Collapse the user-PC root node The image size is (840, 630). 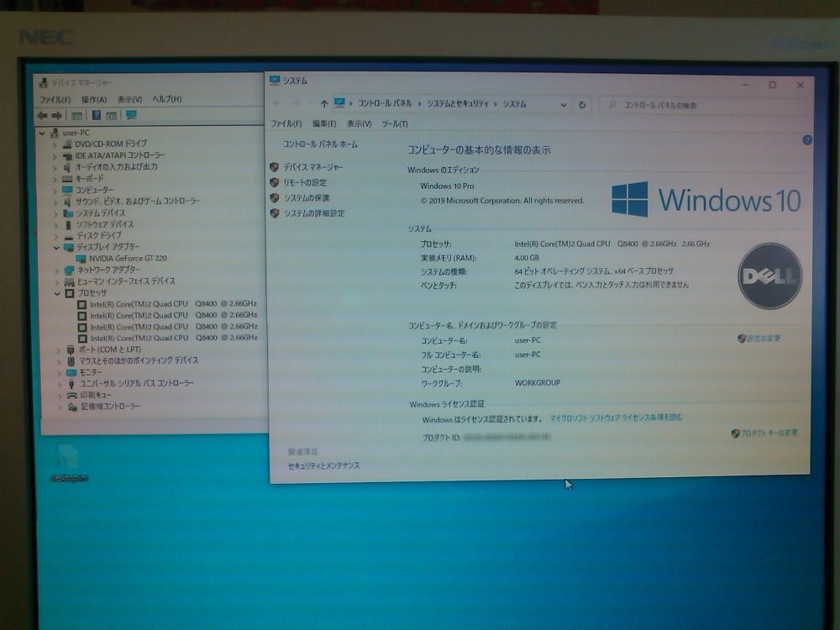(42, 133)
